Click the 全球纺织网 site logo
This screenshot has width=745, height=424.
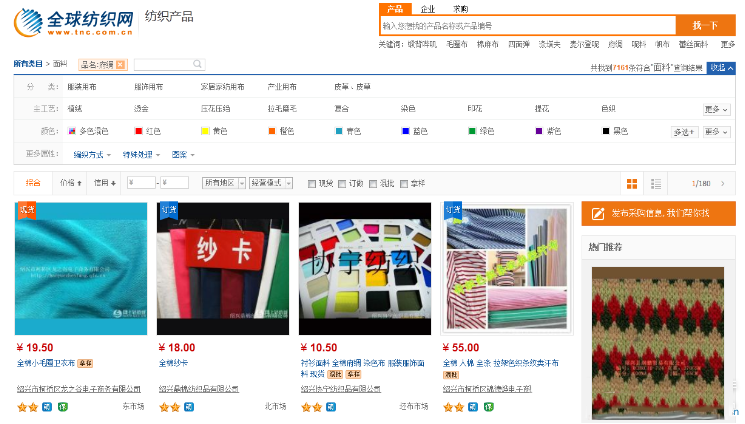(74, 22)
